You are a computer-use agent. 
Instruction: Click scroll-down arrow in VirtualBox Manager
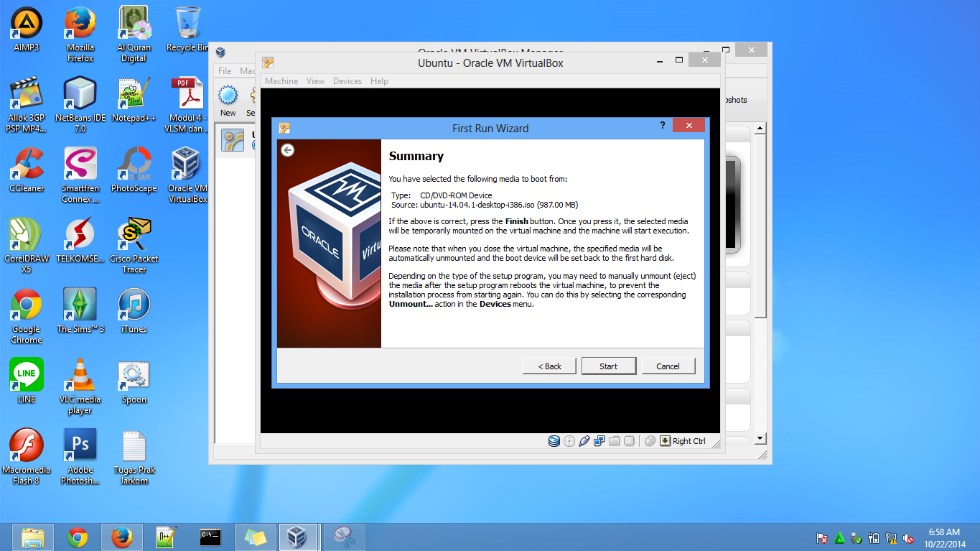761,439
